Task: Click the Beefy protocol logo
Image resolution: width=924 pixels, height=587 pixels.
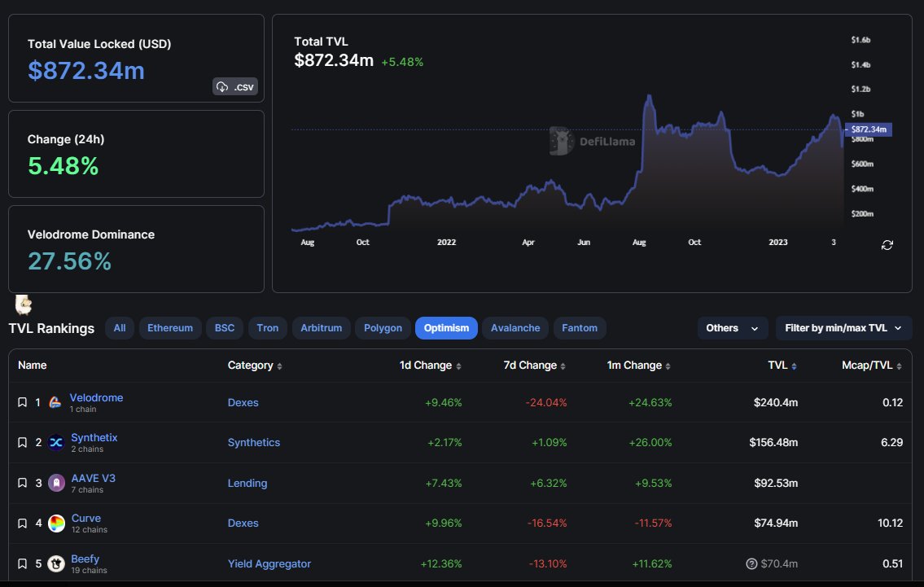Action: [56, 564]
